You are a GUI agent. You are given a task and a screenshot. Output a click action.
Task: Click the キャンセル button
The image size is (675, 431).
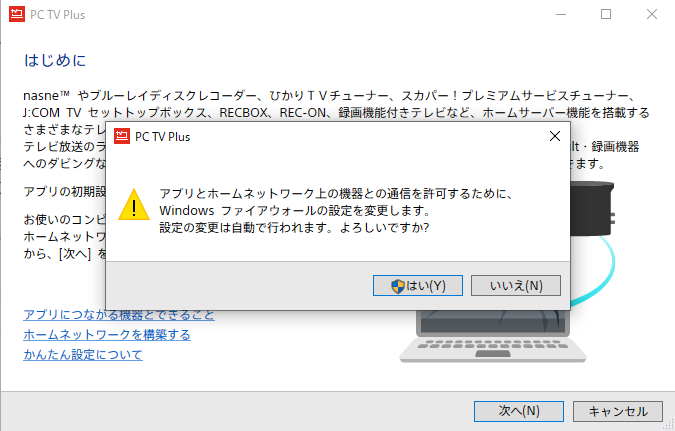pyautogui.click(x=618, y=411)
